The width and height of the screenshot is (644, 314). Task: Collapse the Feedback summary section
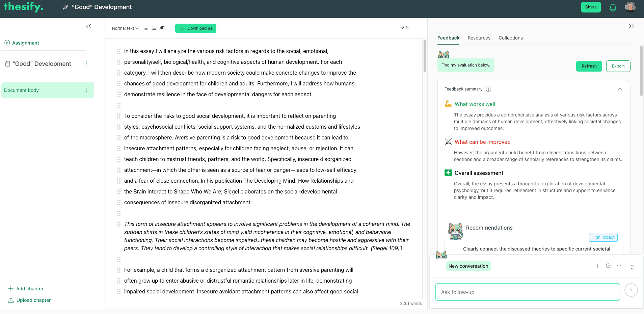point(619,89)
